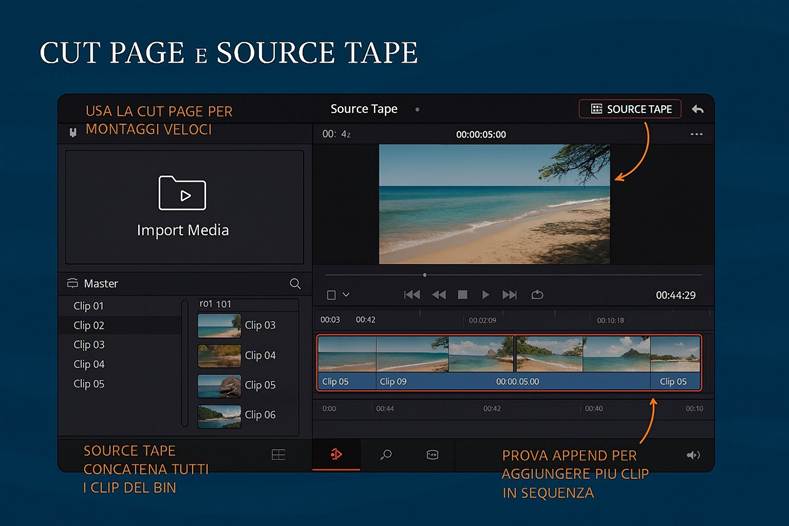Screen dimensions: 789x526
Task: Click the duration 00:44:29 readout
Action: pos(675,295)
